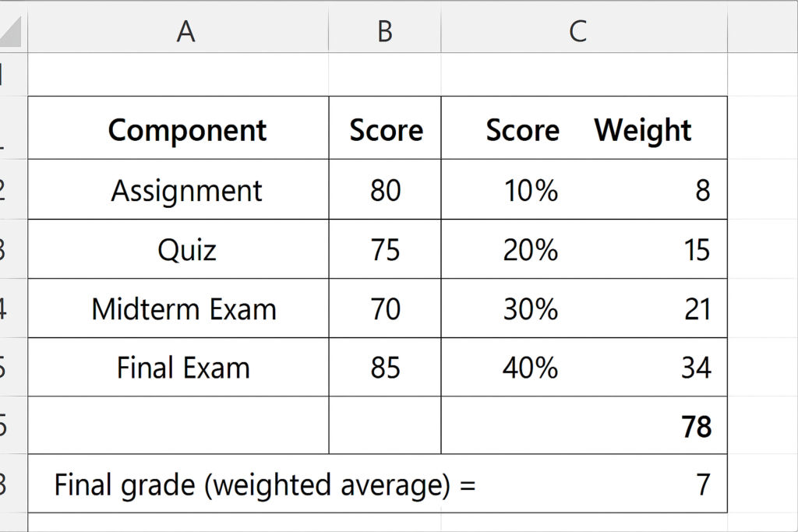Click the score cell containing 70

pyautogui.click(x=385, y=308)
